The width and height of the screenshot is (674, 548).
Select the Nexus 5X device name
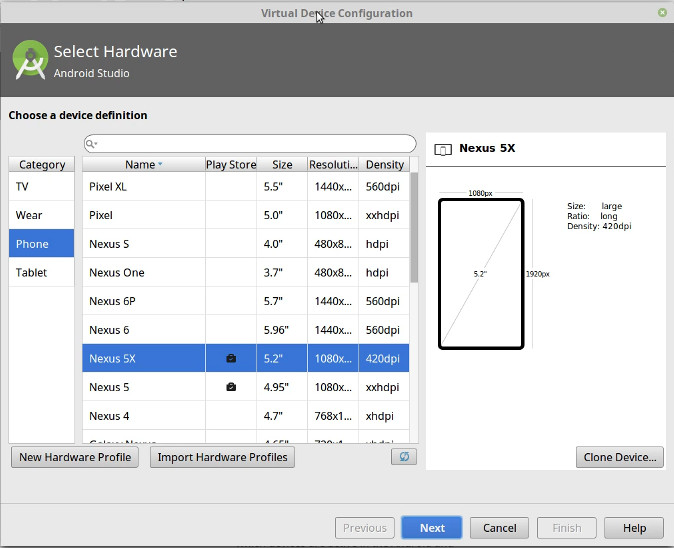(112, 358)
